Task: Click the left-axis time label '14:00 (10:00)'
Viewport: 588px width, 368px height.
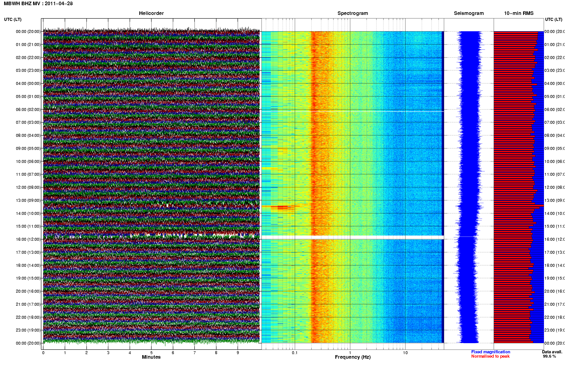Action: coord(28,213)
